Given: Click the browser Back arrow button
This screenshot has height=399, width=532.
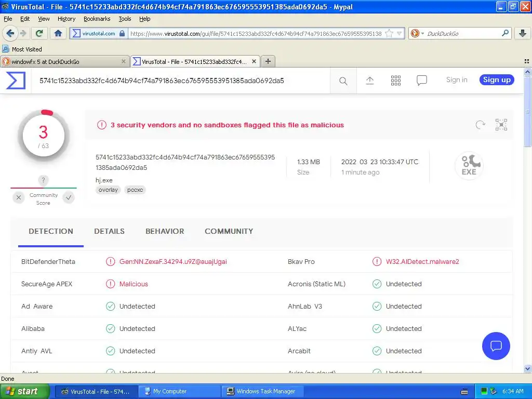Looking at the screenshot, I should (x=10, y=33).
